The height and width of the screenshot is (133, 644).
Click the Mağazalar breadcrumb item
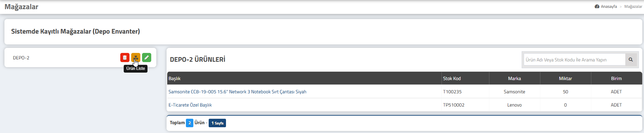click(633, 6)
